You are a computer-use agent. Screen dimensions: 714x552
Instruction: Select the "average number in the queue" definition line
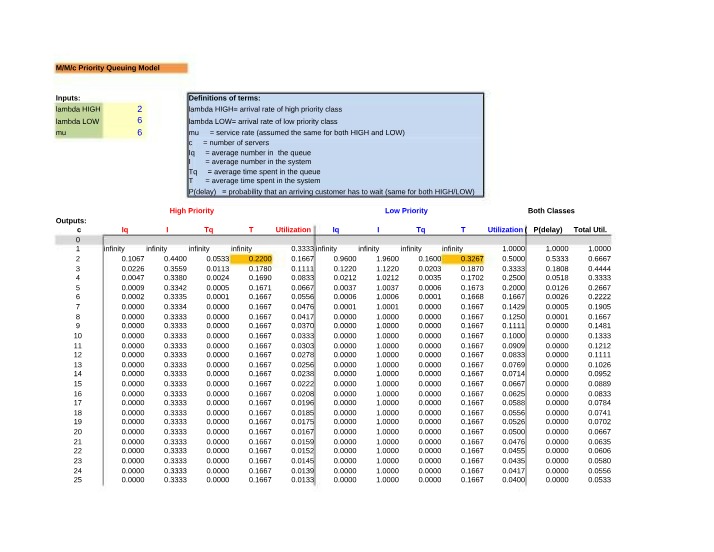tap(250, 153)
